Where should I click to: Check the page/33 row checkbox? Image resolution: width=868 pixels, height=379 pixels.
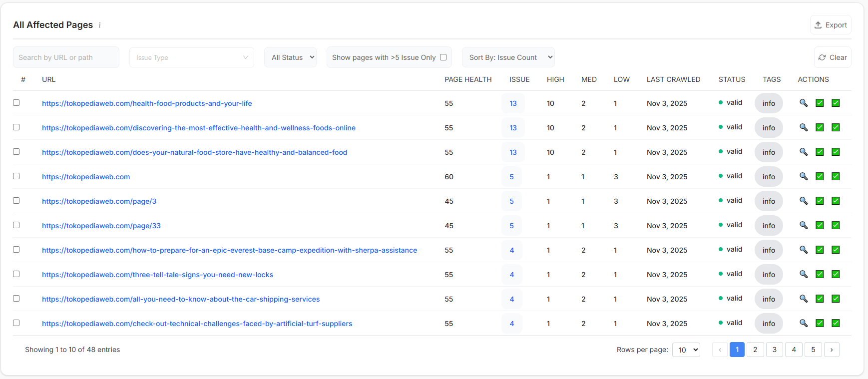pos(16,225)
